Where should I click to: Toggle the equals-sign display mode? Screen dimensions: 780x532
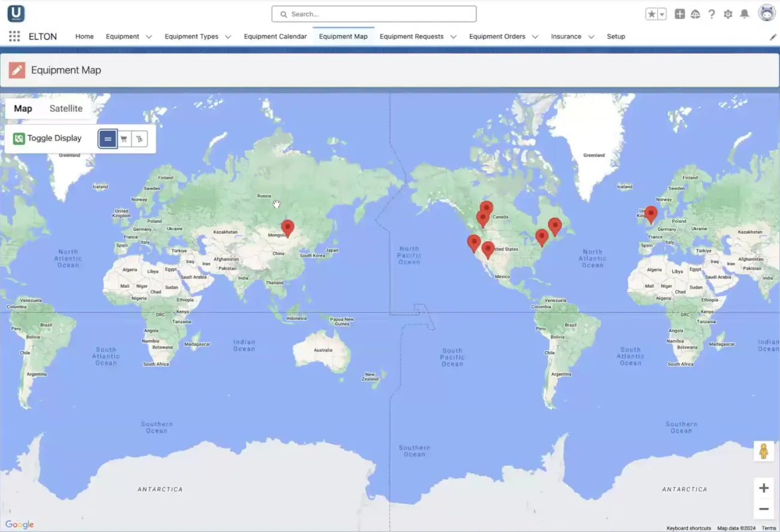(108, 139)
